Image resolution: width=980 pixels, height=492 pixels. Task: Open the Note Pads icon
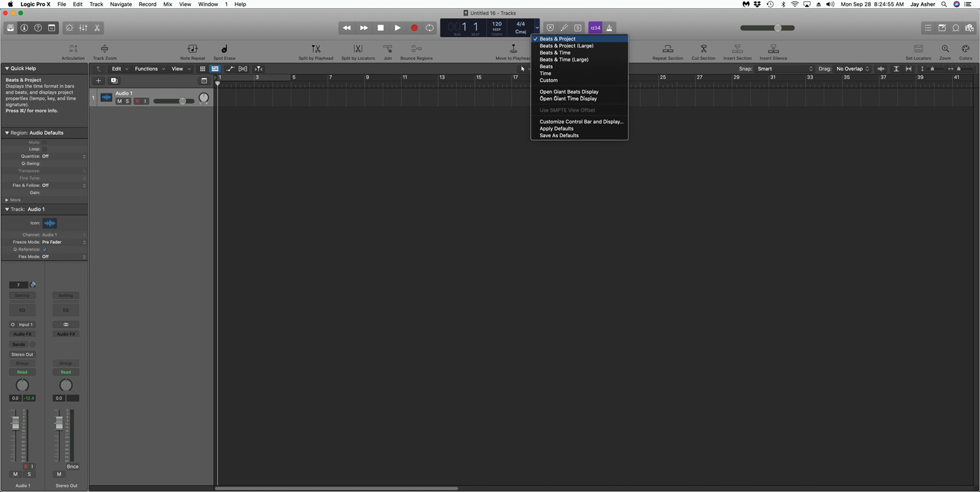pyautogui.click(x=942, y=28)
